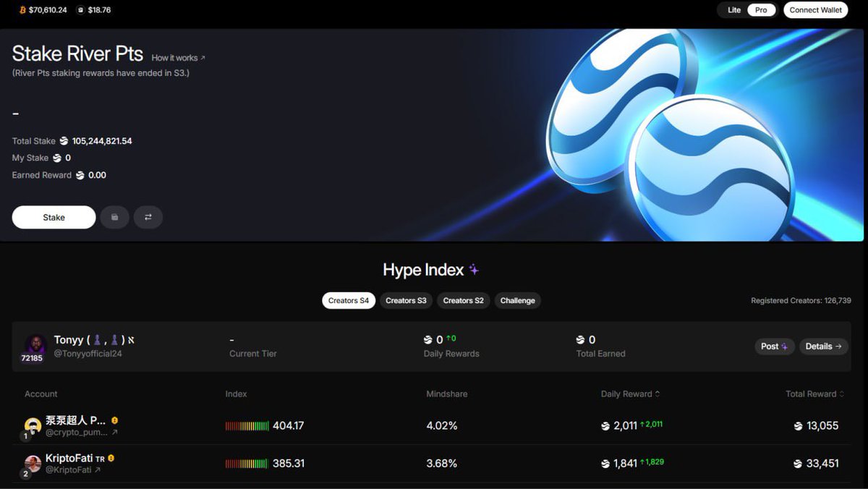Select the Creators S4 tab
The width and height of the screenshot is (868, 489).
[349, 300]
